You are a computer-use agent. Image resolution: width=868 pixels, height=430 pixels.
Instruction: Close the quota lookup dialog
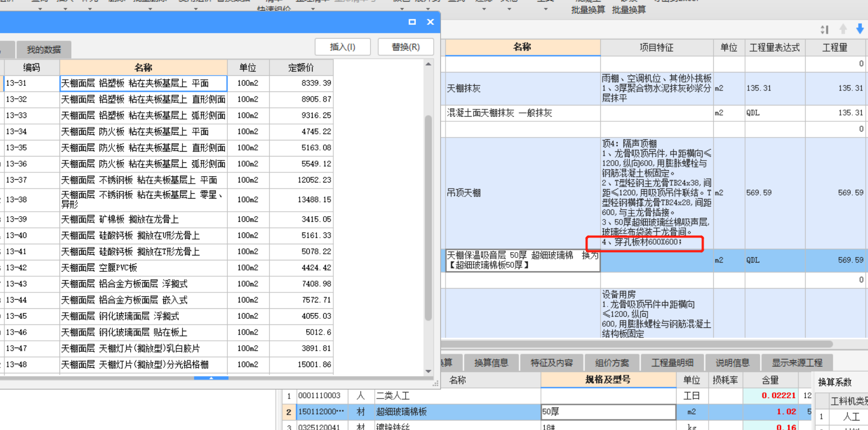pyautogui.click(x=430, y=22)
